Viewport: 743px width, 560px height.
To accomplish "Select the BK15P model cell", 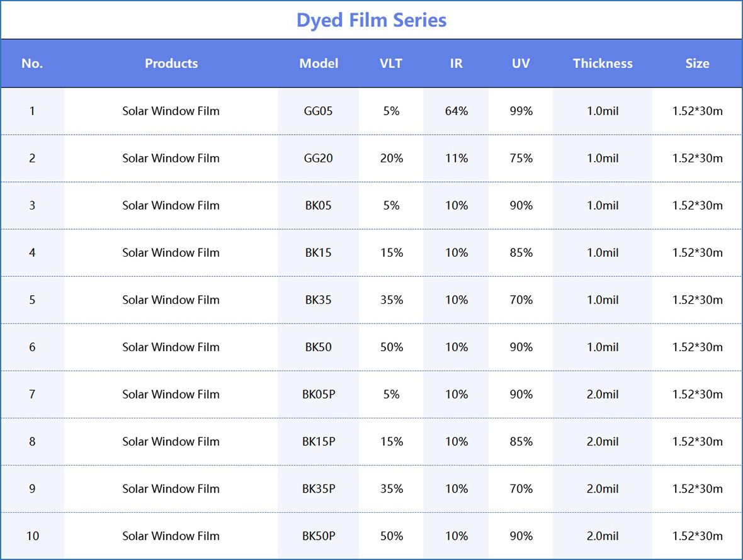I will pos(319,442).
